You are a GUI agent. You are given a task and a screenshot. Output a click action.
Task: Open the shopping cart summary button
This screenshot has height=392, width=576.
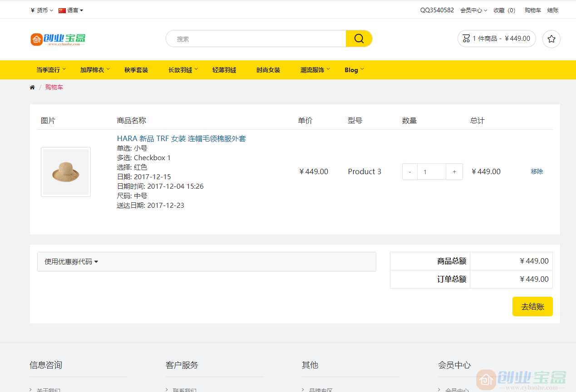pyautogui.click(x=496, y=39)
